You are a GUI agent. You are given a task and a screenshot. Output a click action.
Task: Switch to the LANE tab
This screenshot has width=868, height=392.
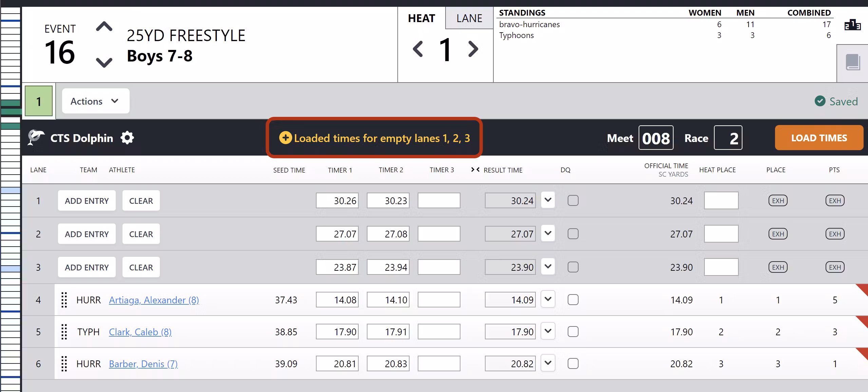(x=469, y=18)
